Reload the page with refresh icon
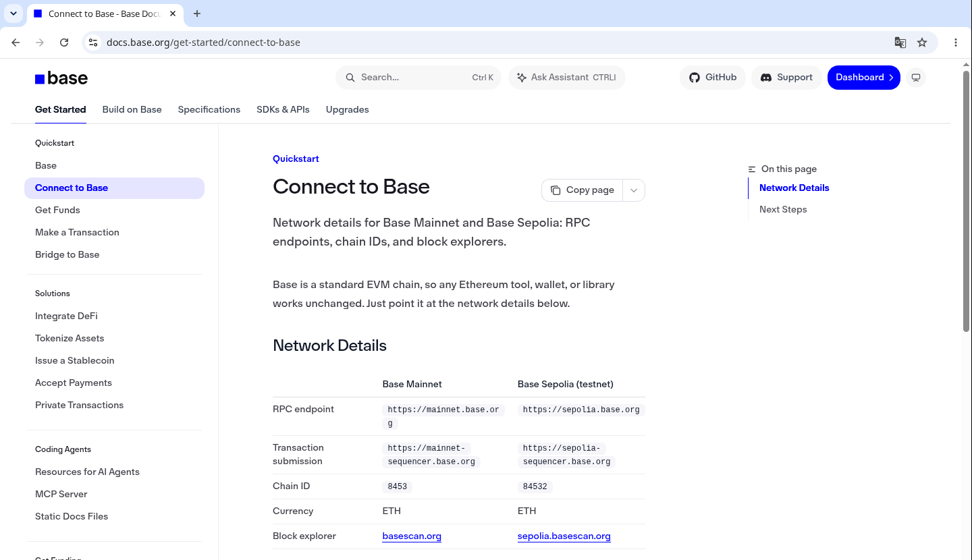 pos(64,43)
